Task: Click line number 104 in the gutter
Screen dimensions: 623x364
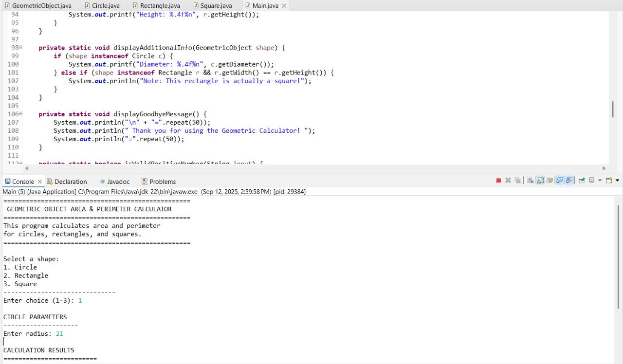Action: (13, 97)
